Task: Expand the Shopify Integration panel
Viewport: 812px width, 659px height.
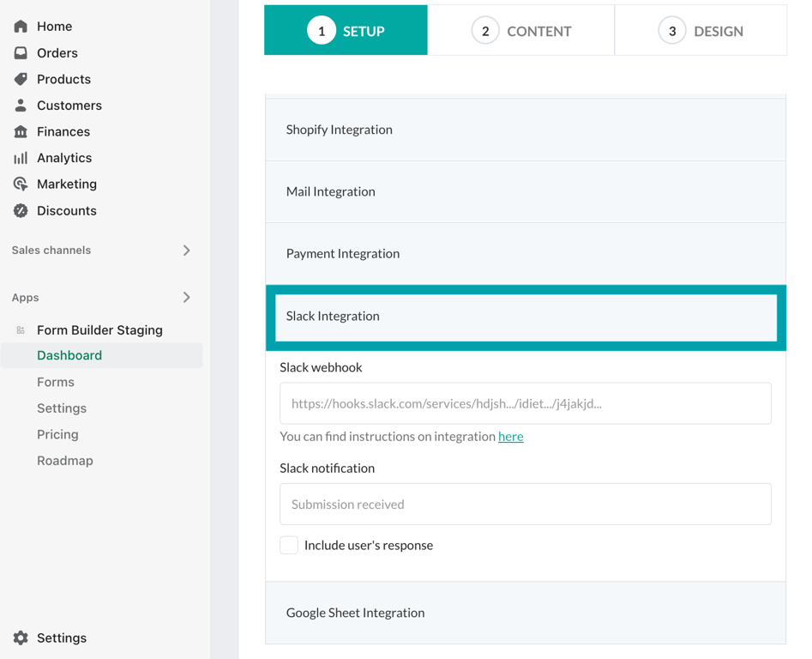Action: coord(525,130)
